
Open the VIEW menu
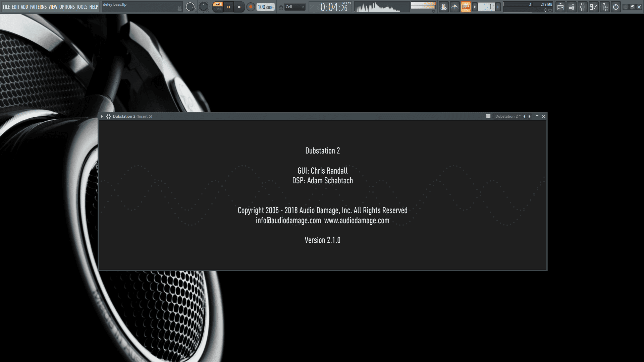coord(53,7)
